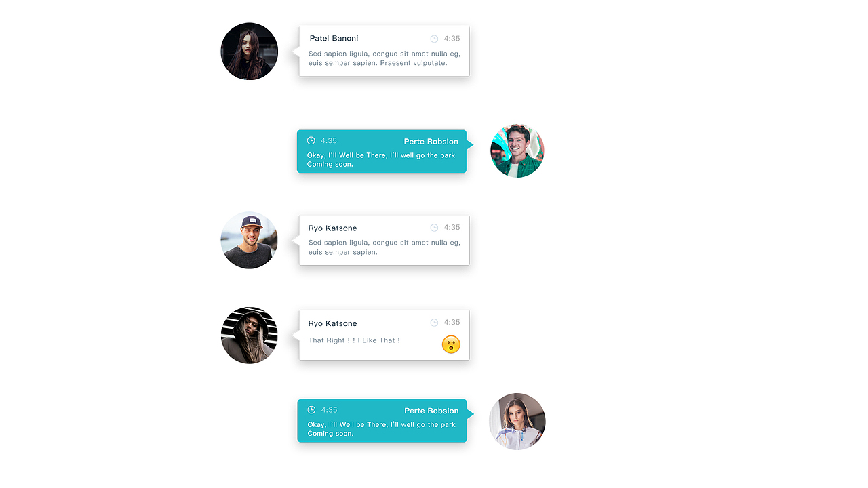The height and width of the screenshot is (488, 868).
Task: Click the Perte Robsion name in the bottom bubble
Action: point(431,411)
